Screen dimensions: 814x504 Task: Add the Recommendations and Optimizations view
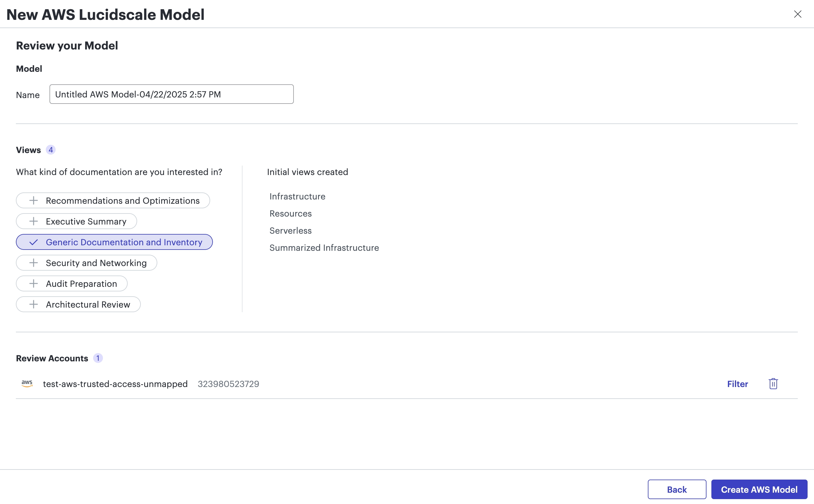(113, 200)
